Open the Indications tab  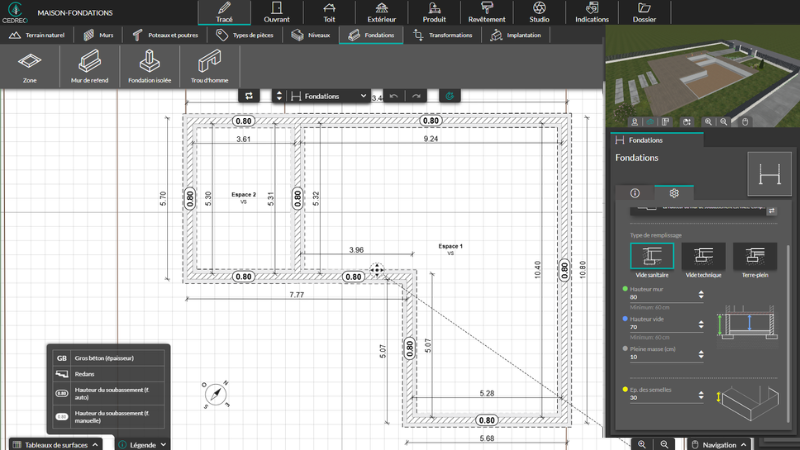pos(592,12)
